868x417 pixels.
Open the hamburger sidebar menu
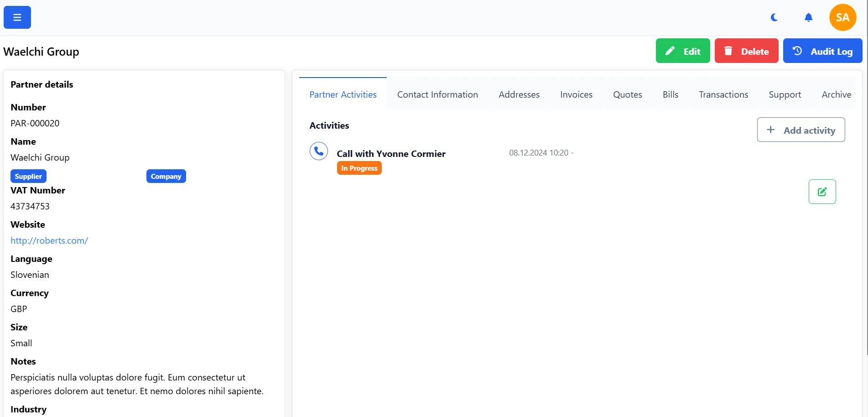(17, 17)
